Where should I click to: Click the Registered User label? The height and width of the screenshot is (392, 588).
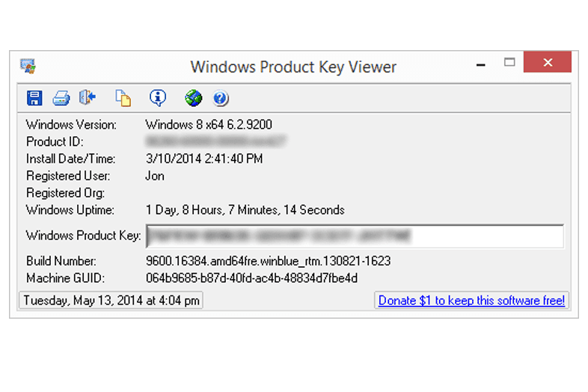point(68,176)
